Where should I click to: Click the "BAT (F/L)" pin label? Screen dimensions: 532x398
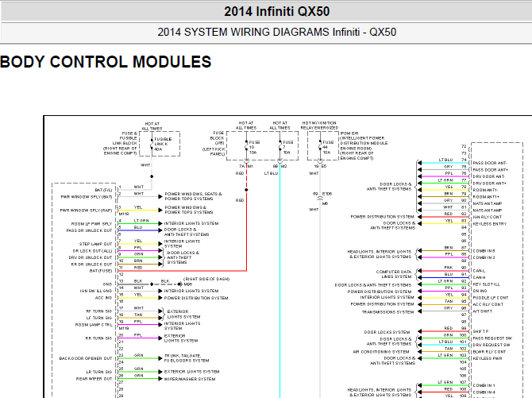pos(103,190)
